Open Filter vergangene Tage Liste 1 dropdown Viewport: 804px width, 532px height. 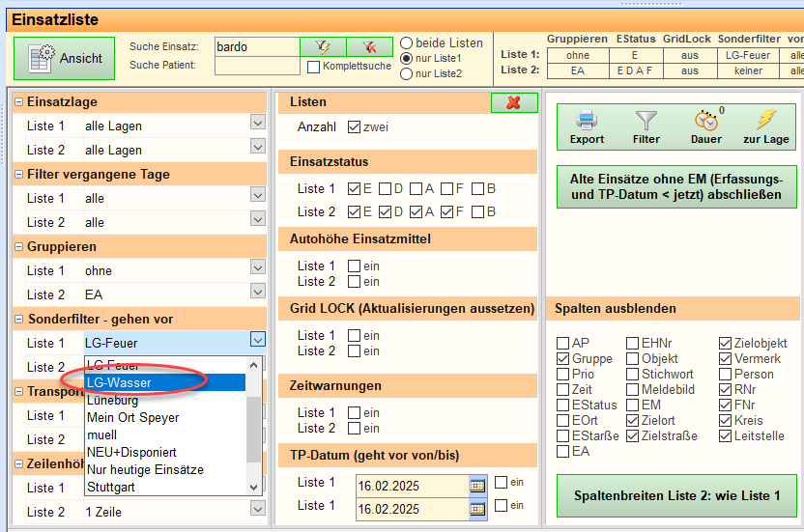pos(257,195)
